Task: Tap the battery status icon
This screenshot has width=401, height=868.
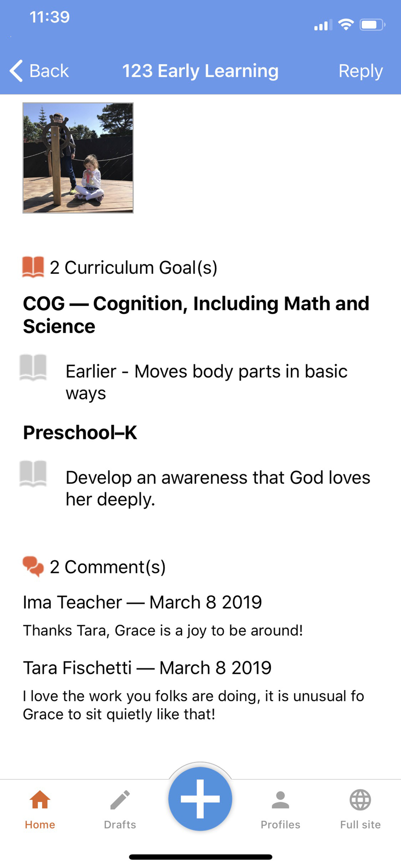Action: [372, 25]
